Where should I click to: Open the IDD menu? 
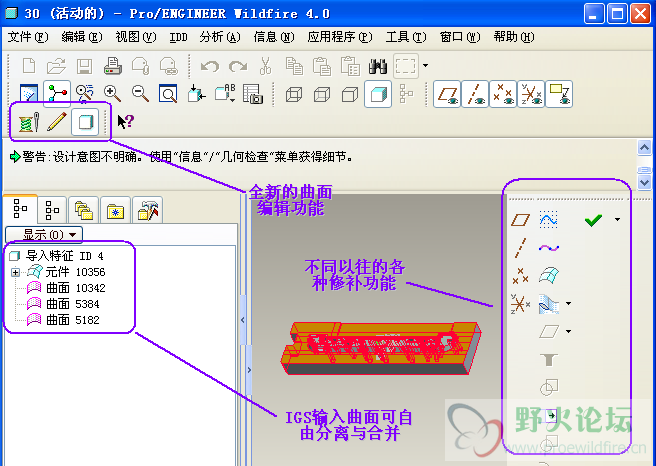click(x=178, y=37)
